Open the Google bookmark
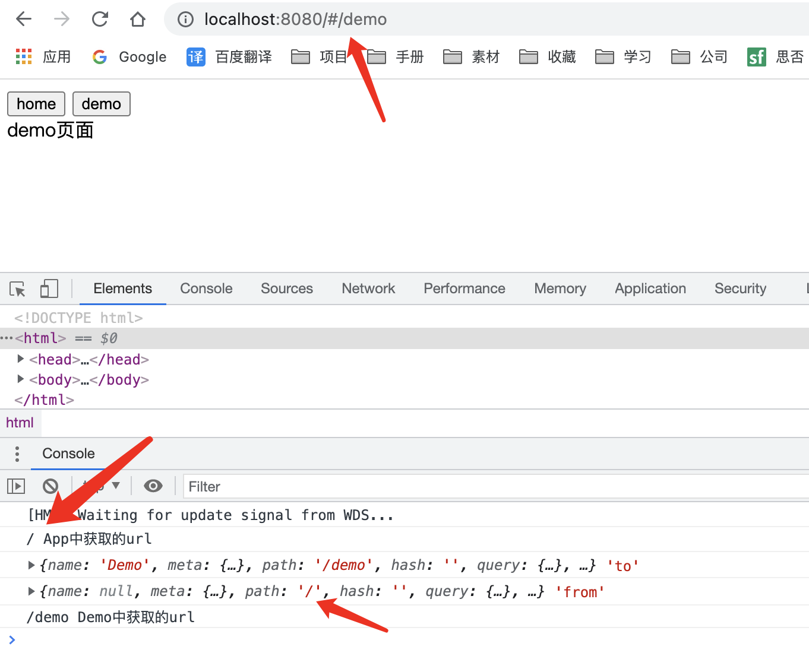The image size is (809, 672). click(129, 57)
